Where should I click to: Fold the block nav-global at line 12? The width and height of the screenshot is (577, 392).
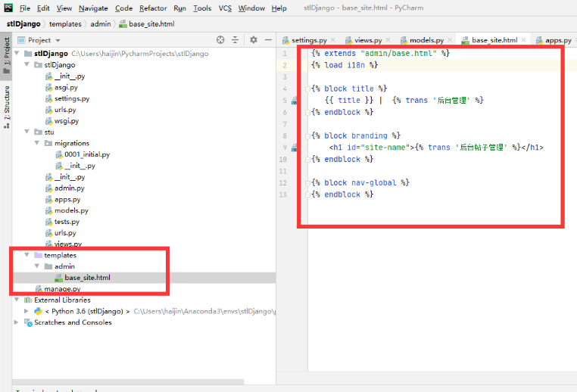(307, 183)
